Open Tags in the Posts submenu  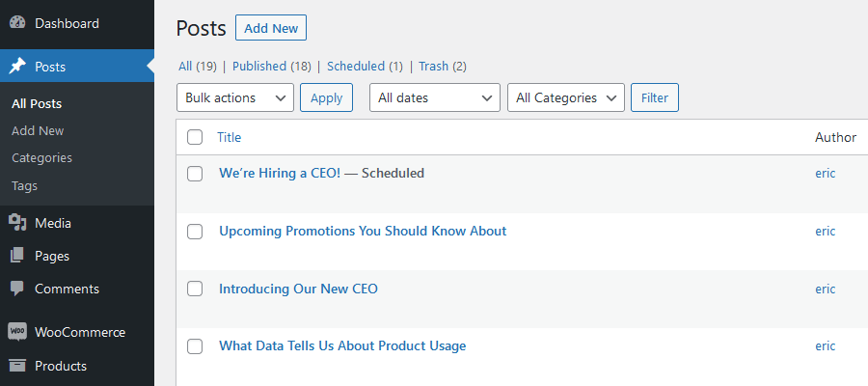point(24,185)
